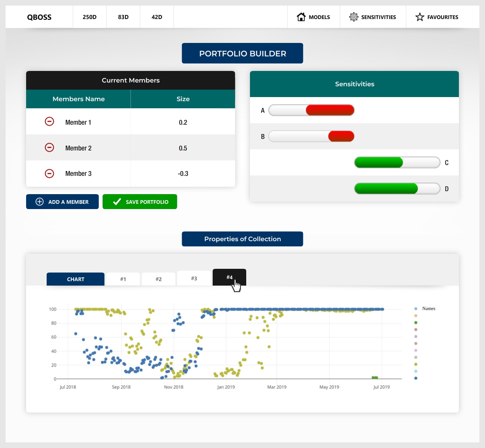Remove Member 2 with minus icon

(49, 147)
